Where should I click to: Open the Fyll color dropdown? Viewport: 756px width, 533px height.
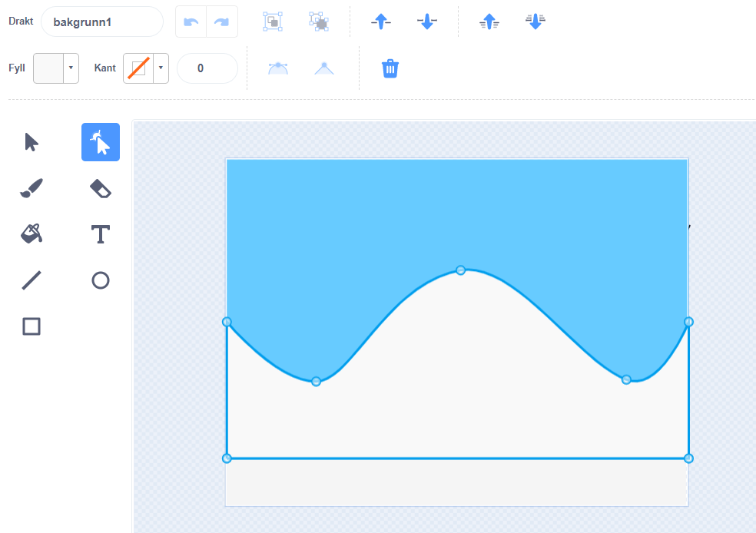71,68
